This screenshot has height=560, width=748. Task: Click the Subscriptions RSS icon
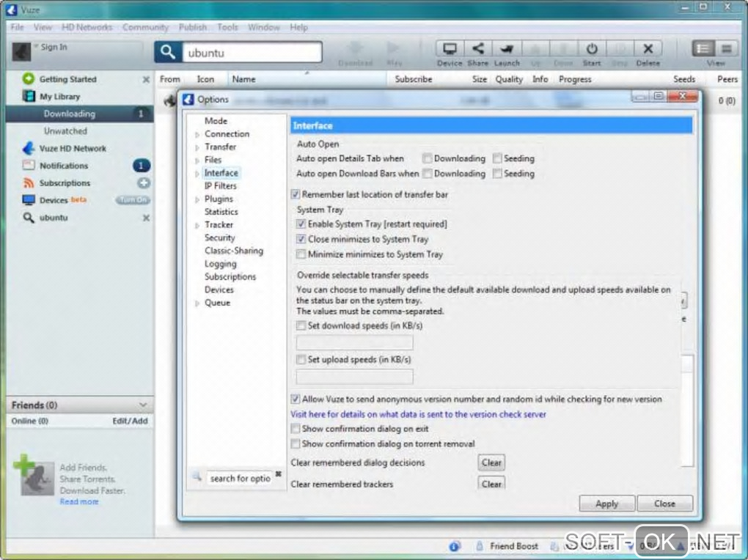29,183
